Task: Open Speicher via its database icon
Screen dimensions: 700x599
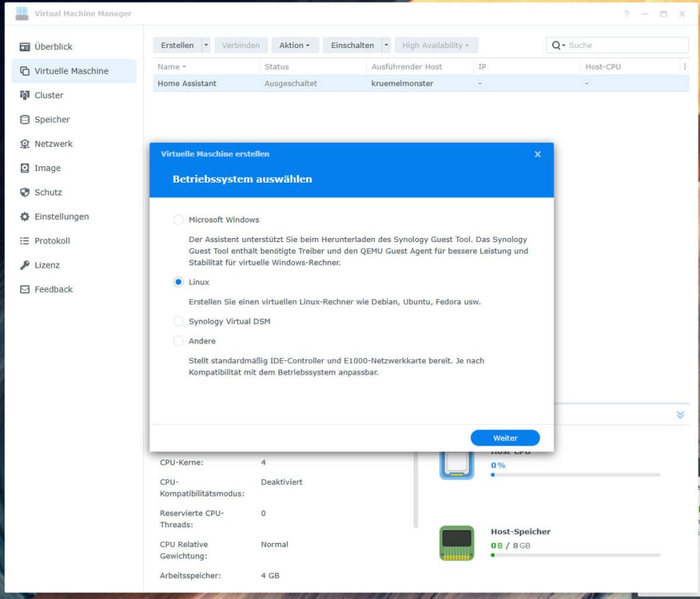Action: (25, 120)
